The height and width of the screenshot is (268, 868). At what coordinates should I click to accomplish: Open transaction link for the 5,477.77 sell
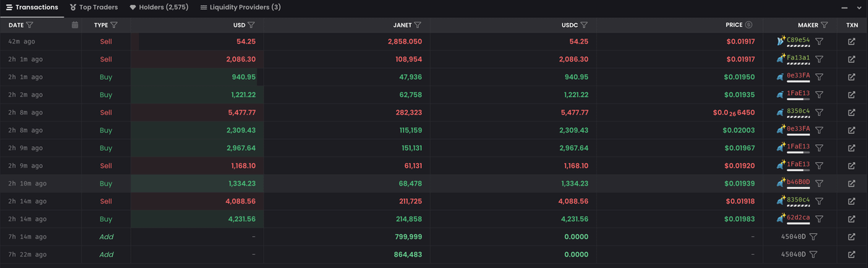click(851, 112)
